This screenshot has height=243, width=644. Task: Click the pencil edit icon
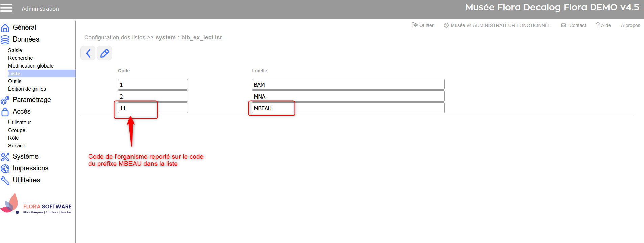(x=104, y=53)
